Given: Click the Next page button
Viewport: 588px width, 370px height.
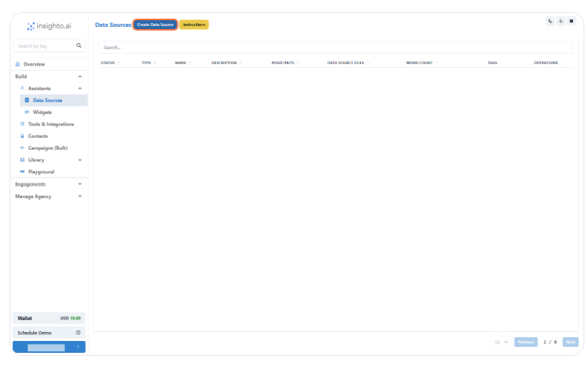Looking at the screenshot, I should 570,342.
